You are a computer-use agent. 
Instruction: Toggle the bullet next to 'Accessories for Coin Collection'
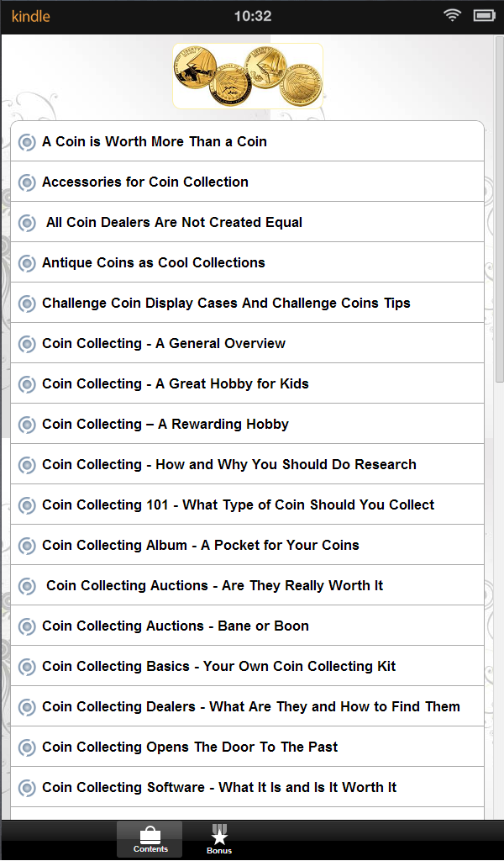tap(26, 182)
